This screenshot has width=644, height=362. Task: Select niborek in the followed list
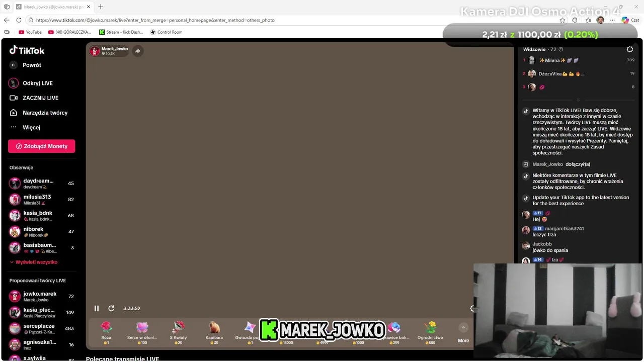click(x=41, y=232)
